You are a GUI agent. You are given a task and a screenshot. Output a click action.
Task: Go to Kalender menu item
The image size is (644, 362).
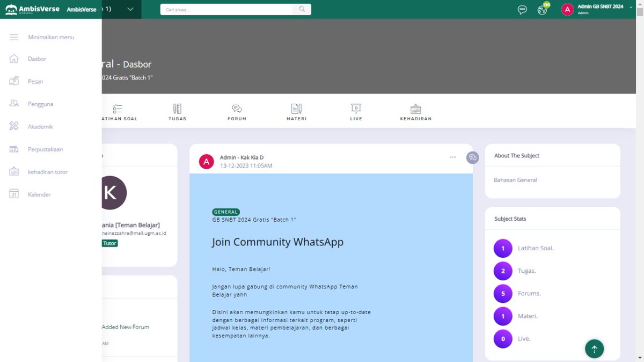point(39,194)
